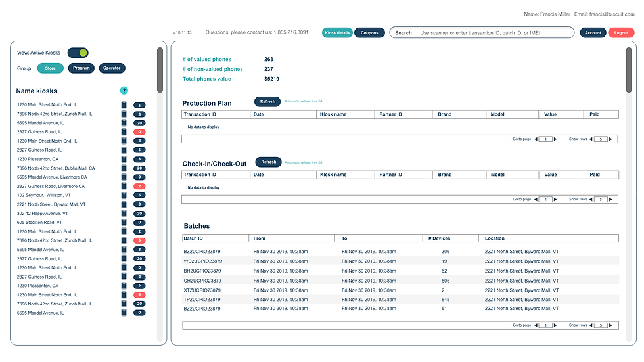
Task: Increase Show rows in Batches table
Action: click(610, 325)
